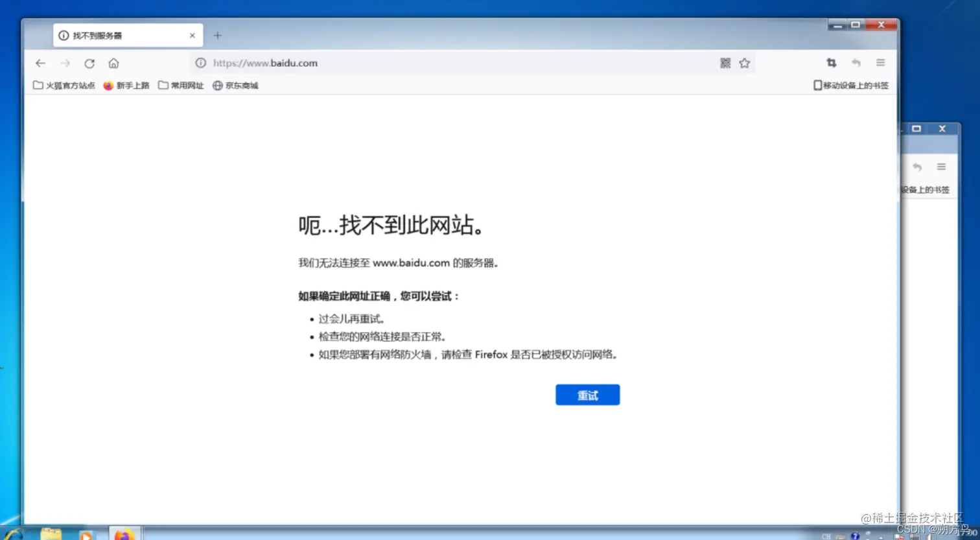
Task: Open the QR code icon in the address bar
Action: (725, 63)
